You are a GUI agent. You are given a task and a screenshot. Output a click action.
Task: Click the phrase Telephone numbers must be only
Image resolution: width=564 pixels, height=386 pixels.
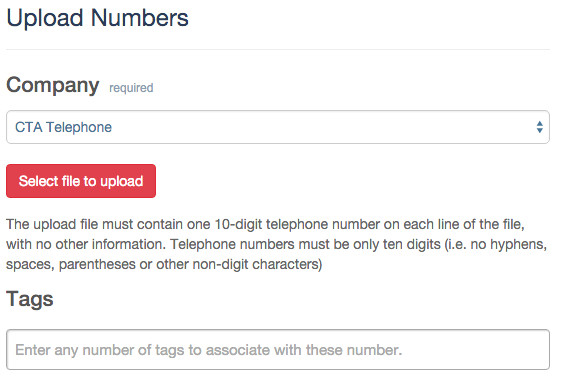(260, 244)
